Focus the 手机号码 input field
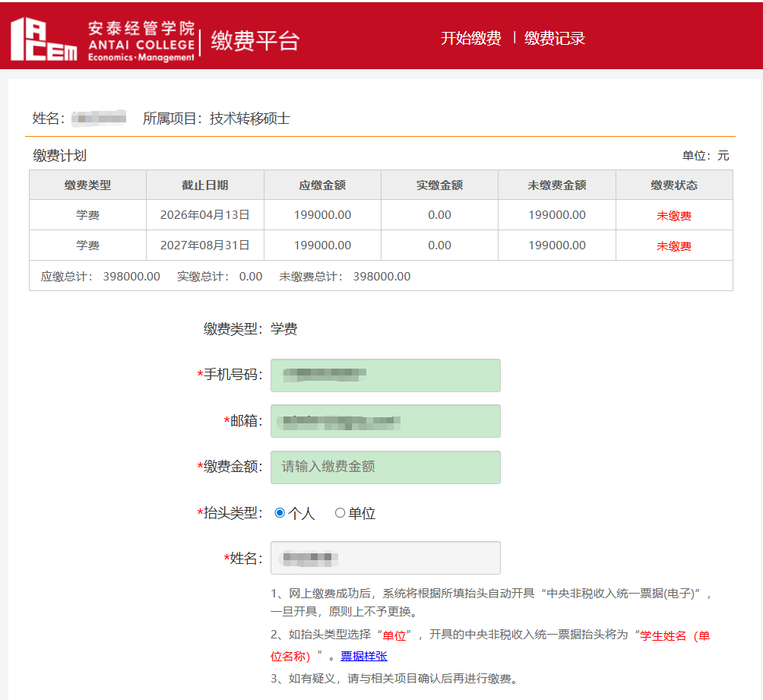763x700 pixels. [x=385, y=375]
